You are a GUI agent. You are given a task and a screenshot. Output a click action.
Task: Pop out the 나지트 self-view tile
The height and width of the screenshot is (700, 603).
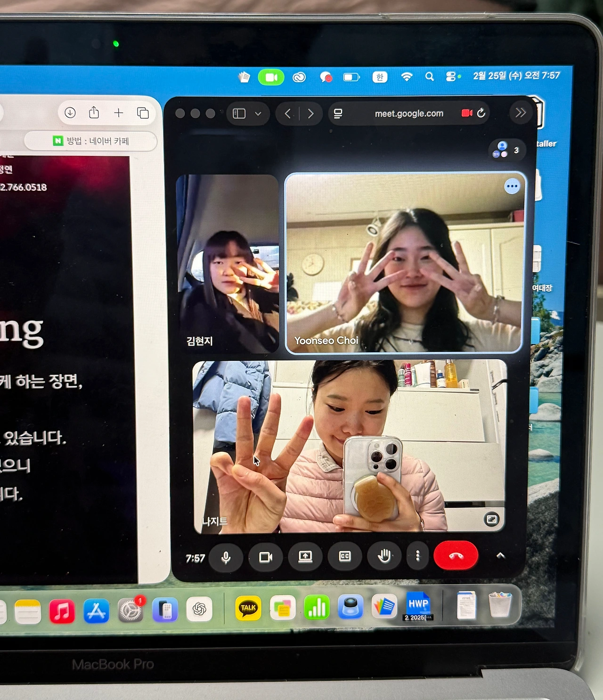pyautogui.click(x=491, y=519)
